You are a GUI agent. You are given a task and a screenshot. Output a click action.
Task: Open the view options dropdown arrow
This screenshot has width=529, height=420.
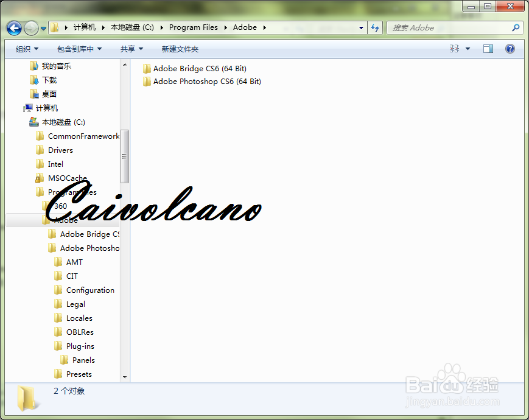468,49
